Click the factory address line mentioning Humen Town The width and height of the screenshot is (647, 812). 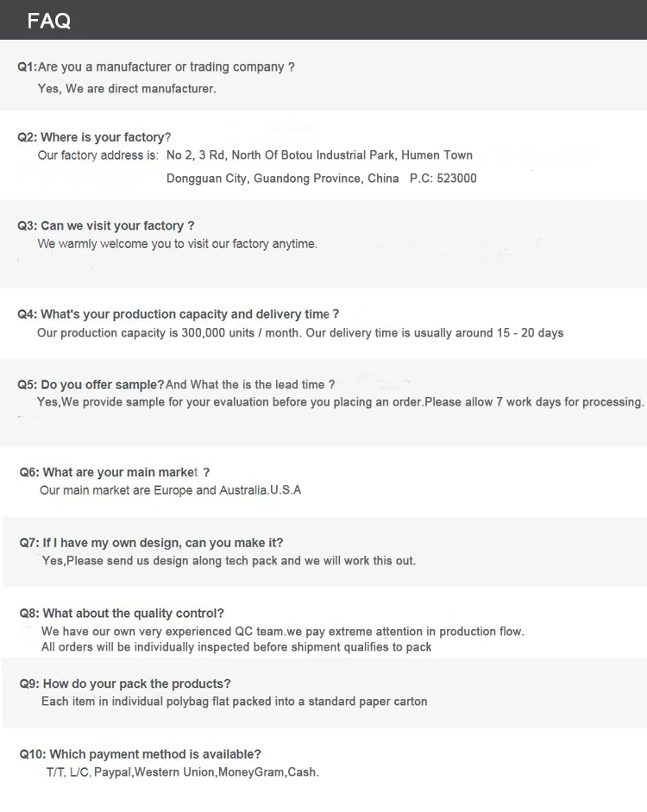pyautogui.click(x=255, y=156)
